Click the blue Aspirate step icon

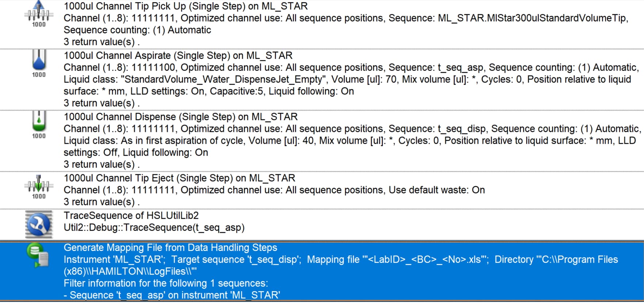pos(39,64)
